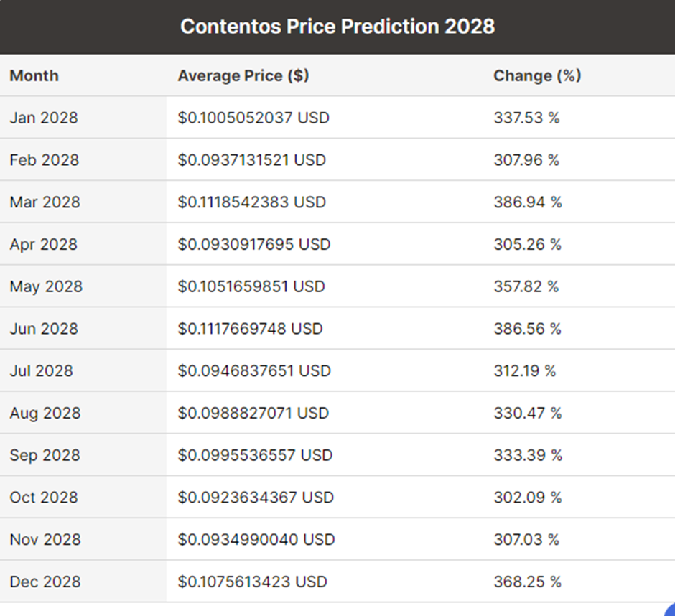
Task: Click the Change (%) column header
Action: click(x=537, y=76)
